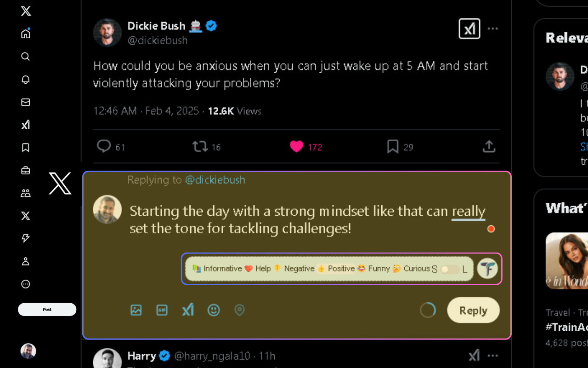Open Bookmarks from the left sidebar
The image size is (588, 368).
coord(26,148)
